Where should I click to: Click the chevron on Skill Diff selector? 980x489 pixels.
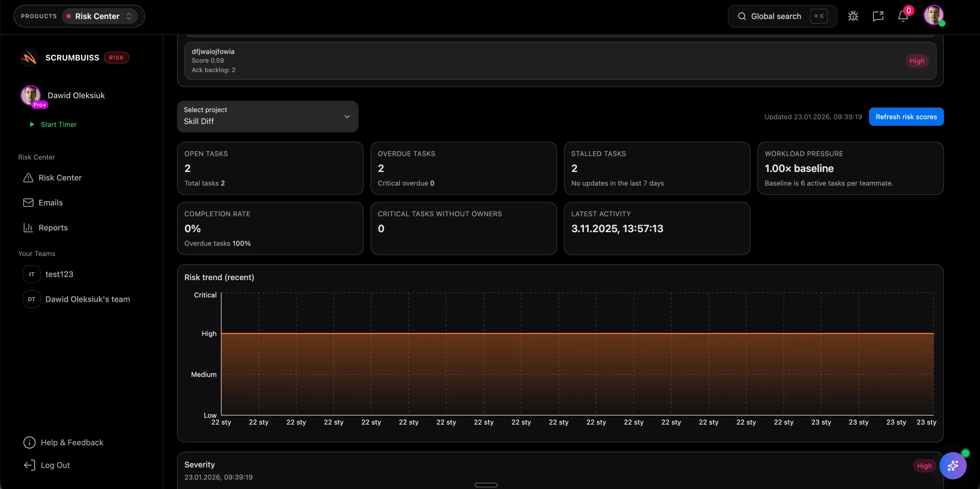[347, 116]
